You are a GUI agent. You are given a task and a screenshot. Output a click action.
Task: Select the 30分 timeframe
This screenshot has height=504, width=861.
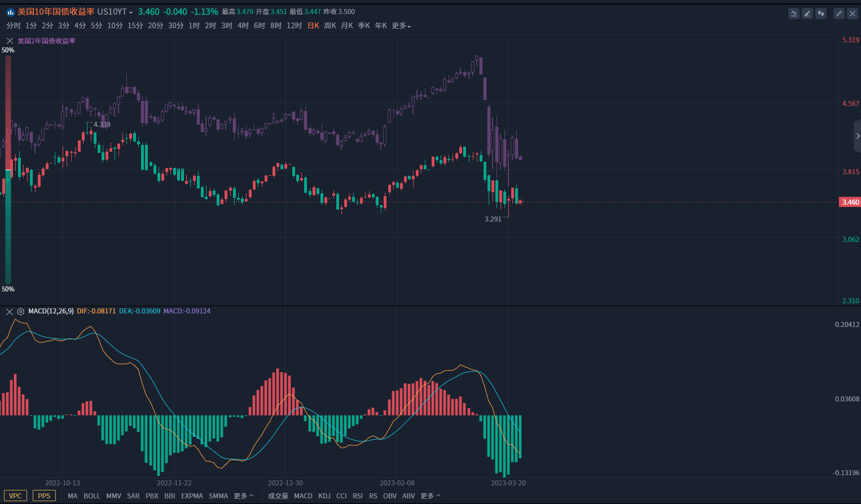176,26
